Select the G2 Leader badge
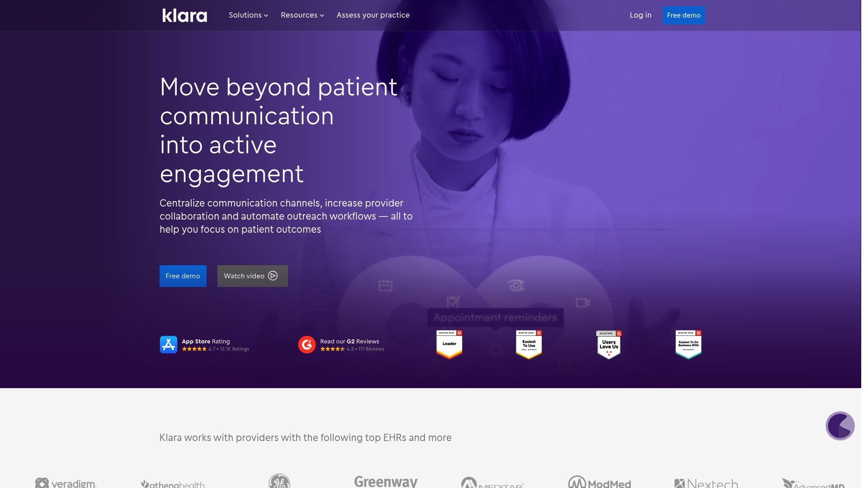Image resolution: width=868 pixels, height=488 pixels. click(x=449, y=345)
